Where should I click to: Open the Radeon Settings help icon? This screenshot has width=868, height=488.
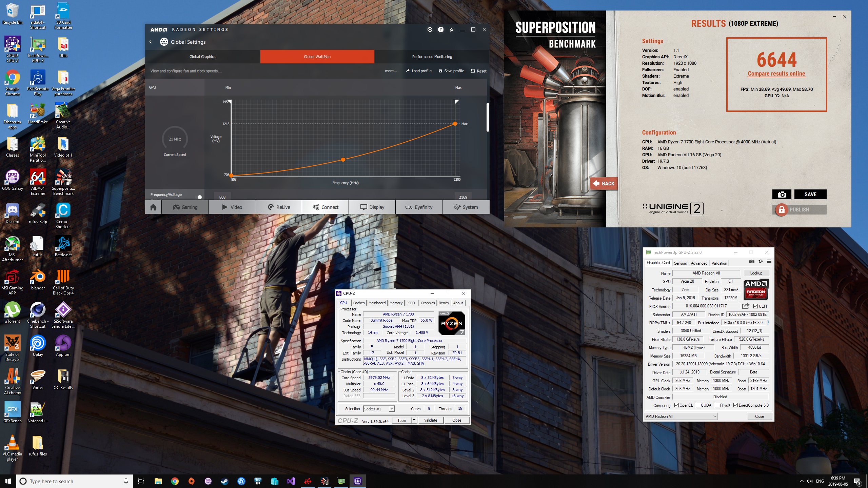(440, 29)
